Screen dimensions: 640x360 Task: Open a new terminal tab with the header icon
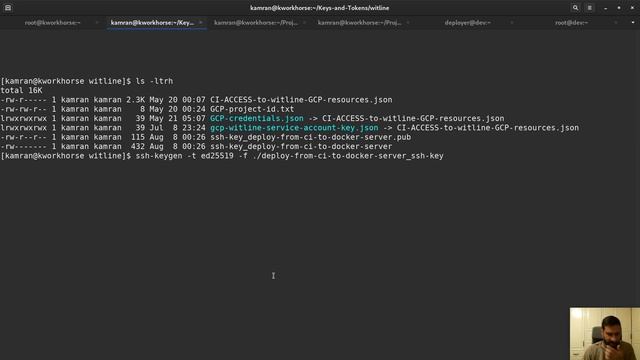tap(8, 8)
